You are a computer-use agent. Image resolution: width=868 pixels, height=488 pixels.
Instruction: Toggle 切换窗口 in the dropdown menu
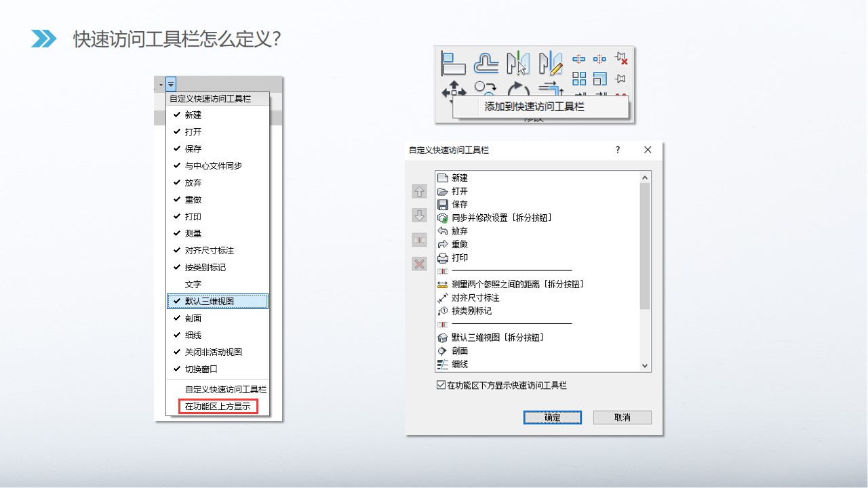coord(218,369)
